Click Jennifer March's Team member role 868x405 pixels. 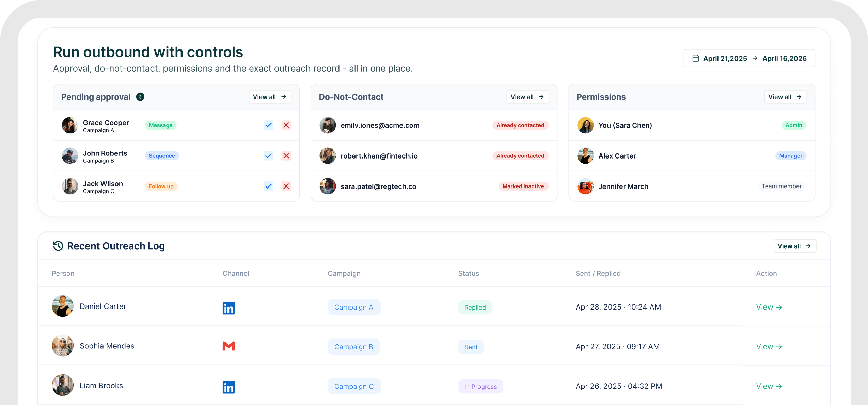782,186
